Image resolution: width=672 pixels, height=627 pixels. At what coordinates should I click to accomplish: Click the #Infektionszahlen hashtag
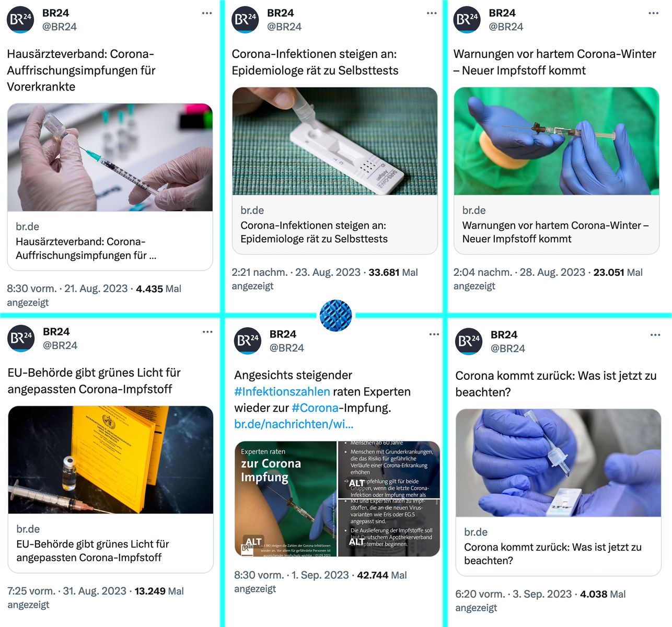pyautogui.click(x=282, y=391)
